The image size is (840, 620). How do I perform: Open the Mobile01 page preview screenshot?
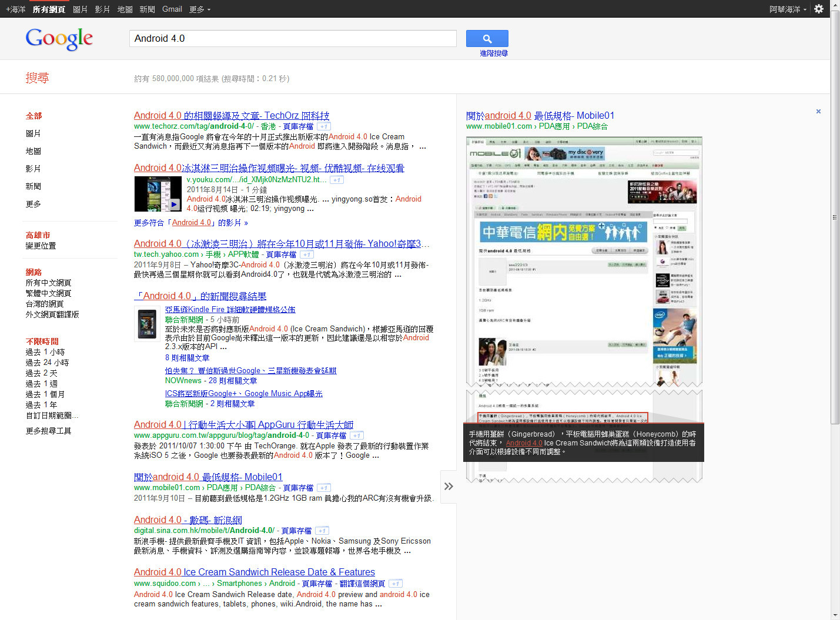coord(584,310)
